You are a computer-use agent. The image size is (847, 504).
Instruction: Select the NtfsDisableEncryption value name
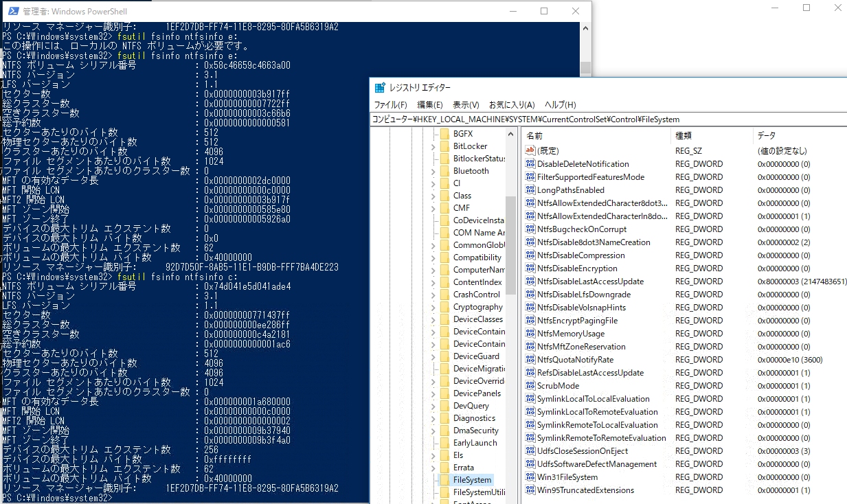click(577, 268)
